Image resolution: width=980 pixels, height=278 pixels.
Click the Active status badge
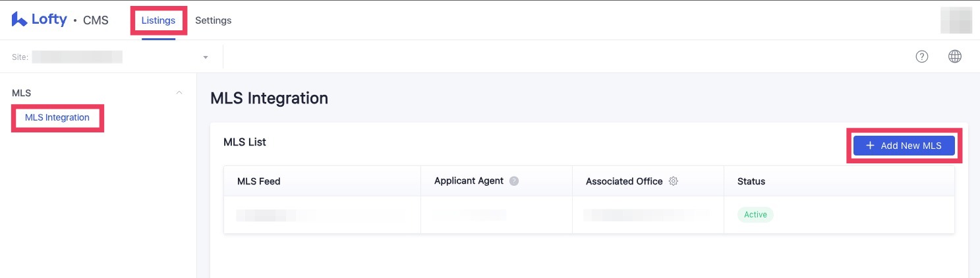[x=755, y=215]
